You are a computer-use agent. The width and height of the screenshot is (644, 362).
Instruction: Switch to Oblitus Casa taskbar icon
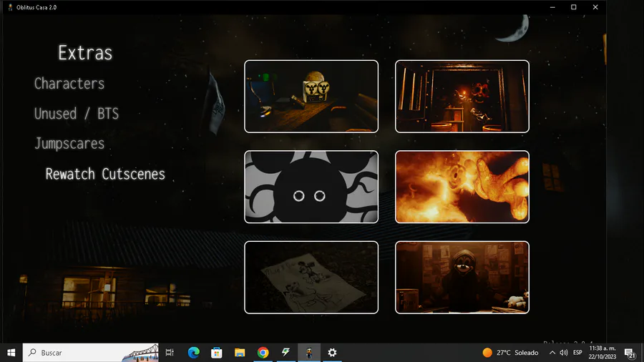(x=309, y=353)
